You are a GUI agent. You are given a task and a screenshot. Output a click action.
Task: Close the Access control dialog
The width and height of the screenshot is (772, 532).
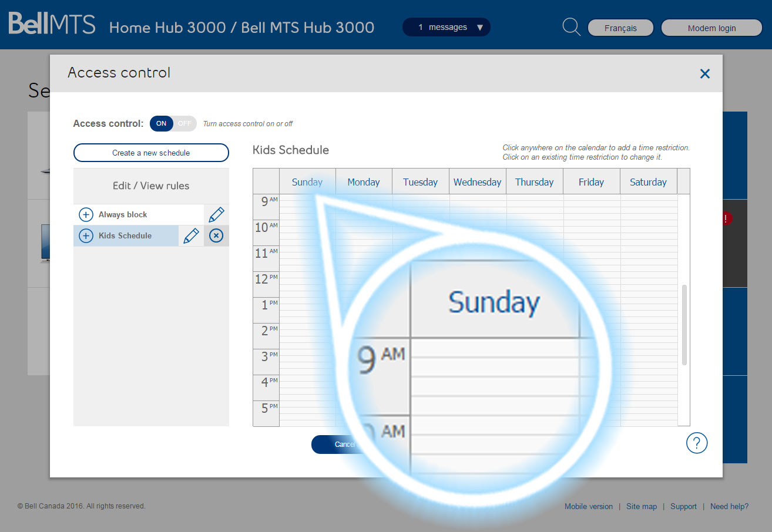click(x=705, y=73)
